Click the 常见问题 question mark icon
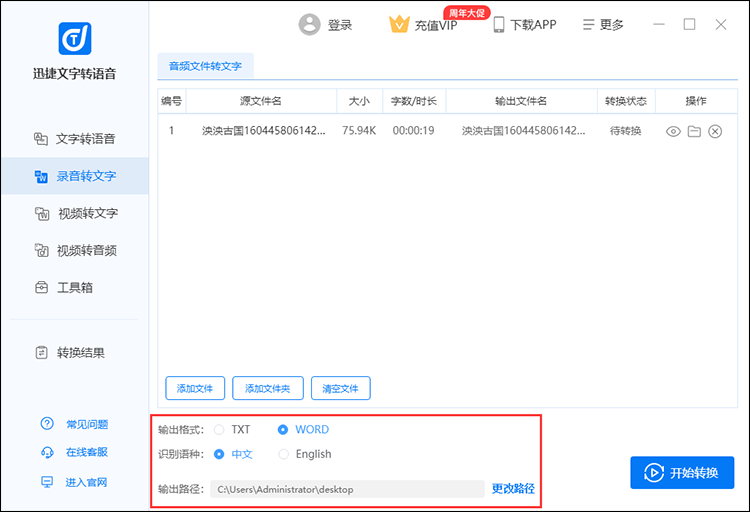This screenshot has width=750, height=512. [47, 423]
